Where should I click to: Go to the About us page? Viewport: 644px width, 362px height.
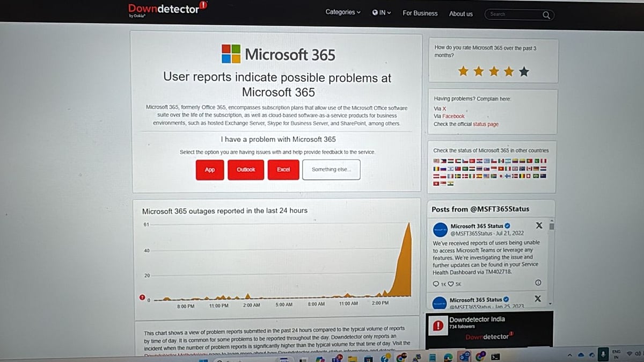click(460, 14)
